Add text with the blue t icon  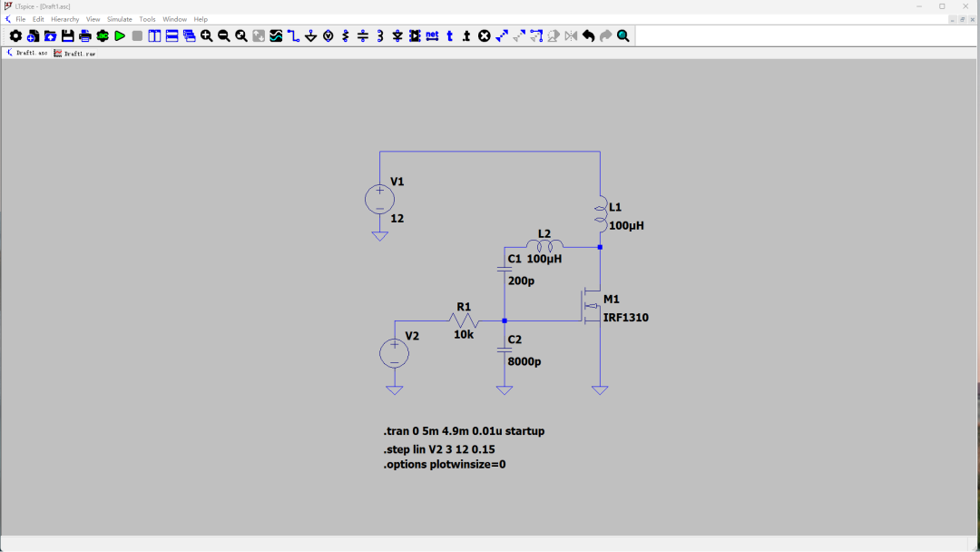pos(449,36)
